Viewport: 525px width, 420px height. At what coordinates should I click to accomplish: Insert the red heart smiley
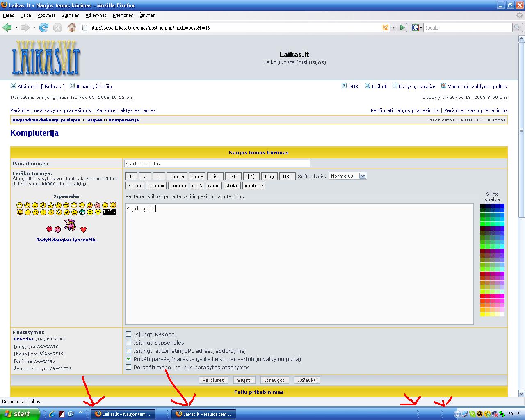point(49,229)
